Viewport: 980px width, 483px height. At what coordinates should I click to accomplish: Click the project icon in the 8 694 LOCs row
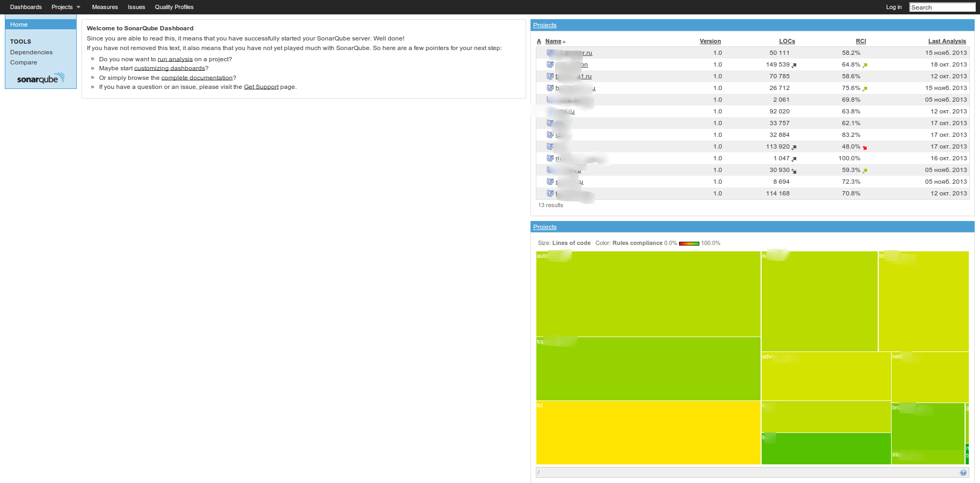(550, 182)
